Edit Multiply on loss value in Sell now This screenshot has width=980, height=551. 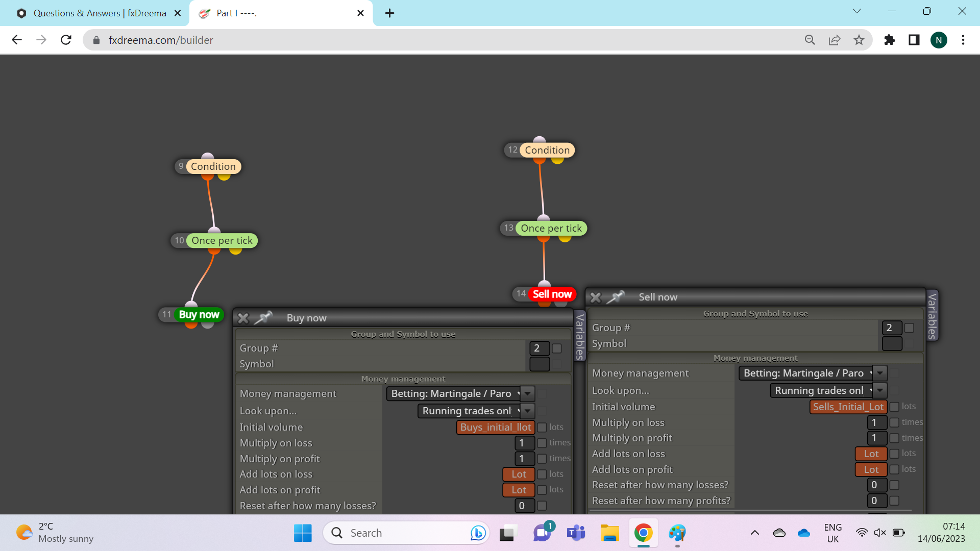point(877,423)
